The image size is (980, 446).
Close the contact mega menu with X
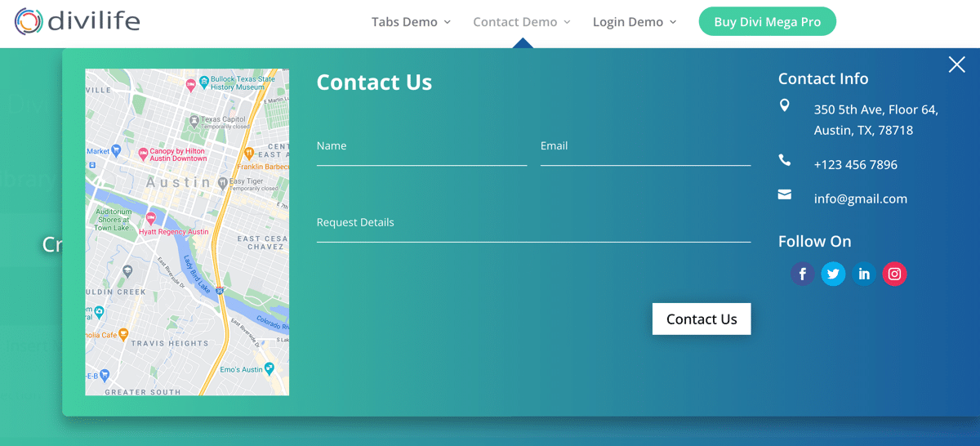pyautogui.click(x=956, y=65)
